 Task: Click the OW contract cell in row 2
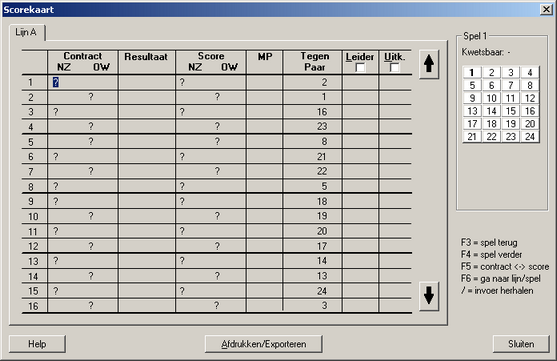[x=91, y=97]
